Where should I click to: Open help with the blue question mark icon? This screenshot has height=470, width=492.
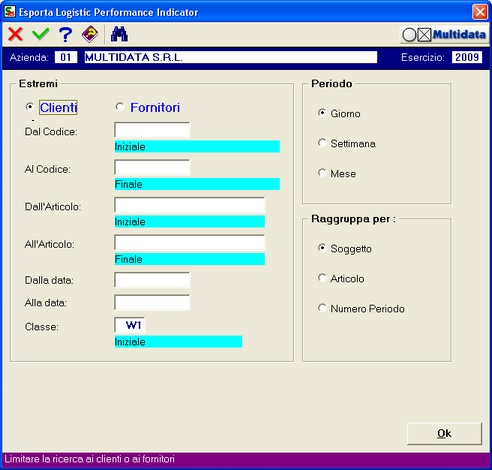(x=65, y=34)
